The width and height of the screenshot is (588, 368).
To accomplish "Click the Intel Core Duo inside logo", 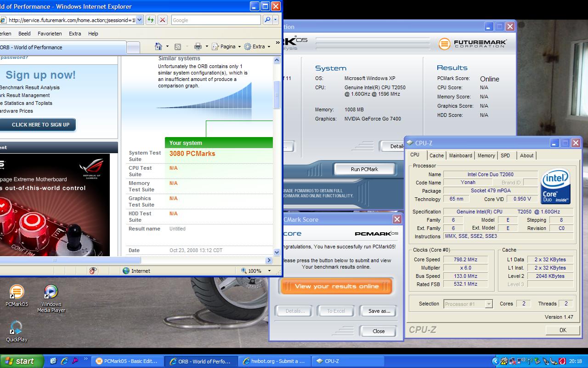I will click(x=556, y=186).
